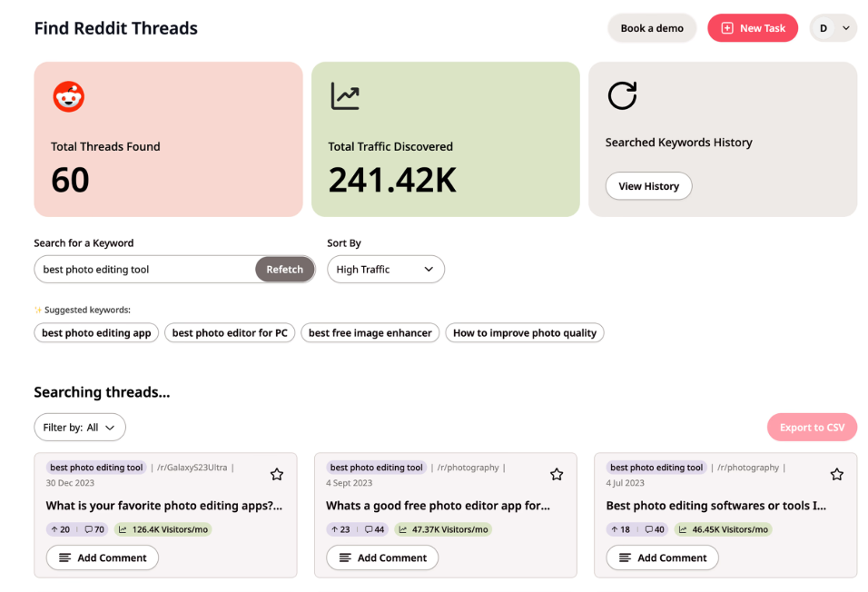
Task: Add Comment on favorite photo editing apps thread
Action: (103, 557)
